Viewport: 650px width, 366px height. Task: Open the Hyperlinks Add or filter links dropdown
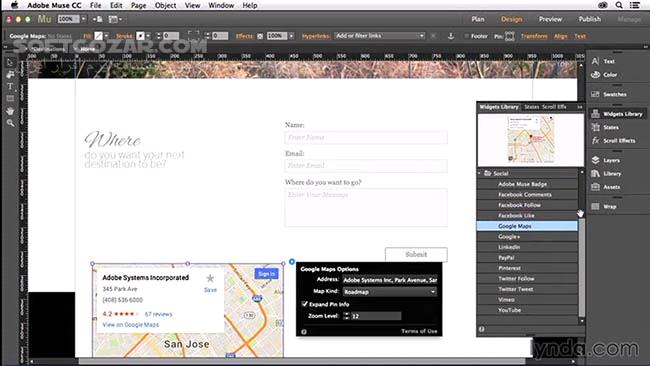pos(380,36)
